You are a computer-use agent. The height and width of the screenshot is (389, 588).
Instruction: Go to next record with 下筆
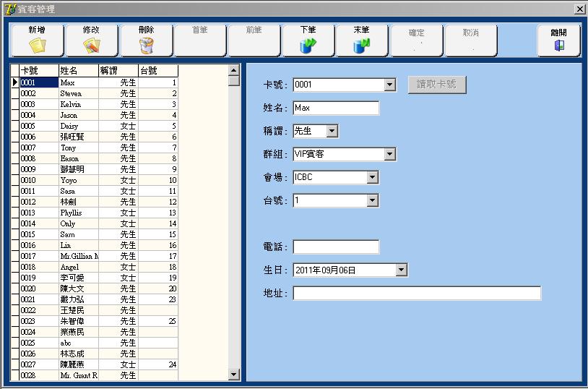[x=308, y=46]
